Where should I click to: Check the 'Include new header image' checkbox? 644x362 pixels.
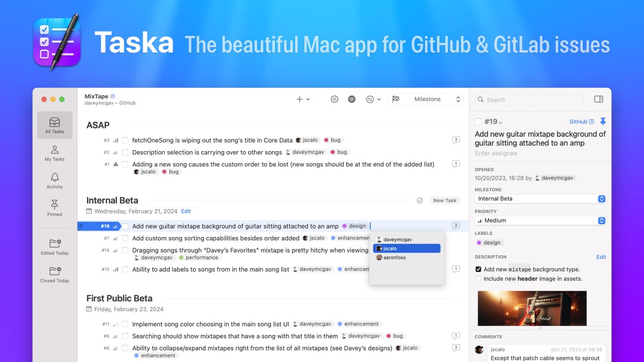pyautogui.click(x=478, y=278)
